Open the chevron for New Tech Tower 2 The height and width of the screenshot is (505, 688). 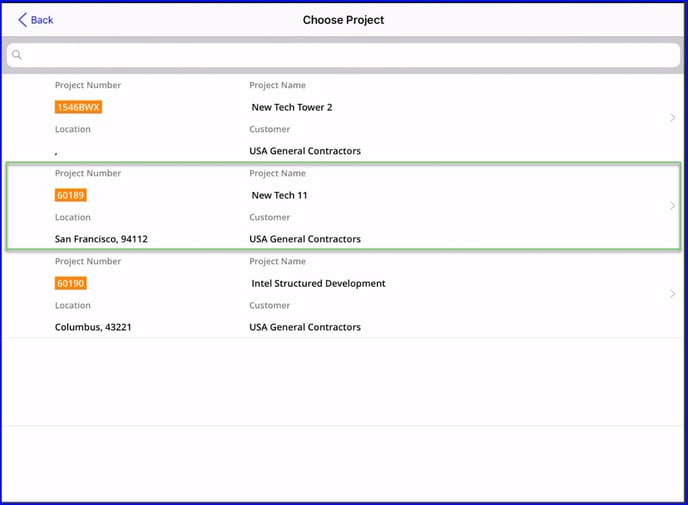(673, 118)
